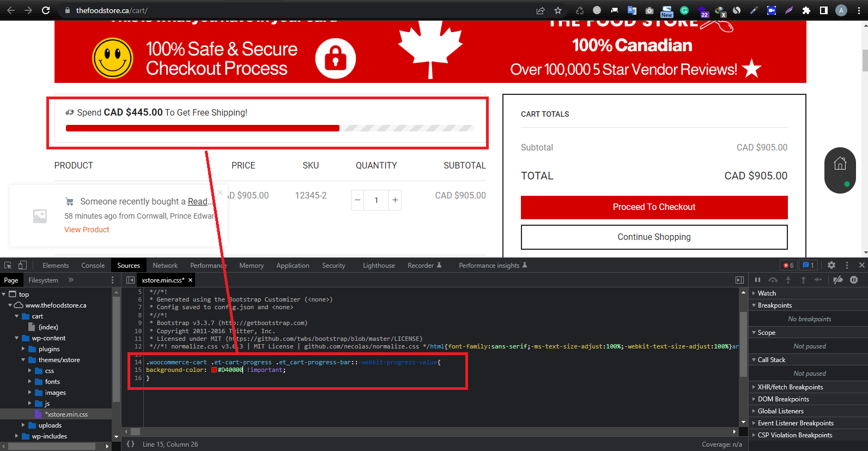
Task: Expand the wp-includes folder
Action: pos(17,436)
